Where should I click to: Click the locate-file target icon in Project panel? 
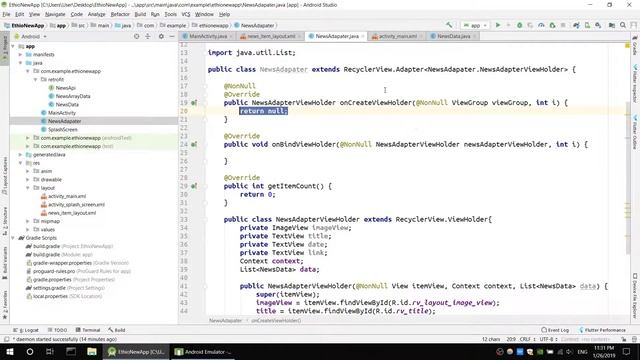pos(136,36)
